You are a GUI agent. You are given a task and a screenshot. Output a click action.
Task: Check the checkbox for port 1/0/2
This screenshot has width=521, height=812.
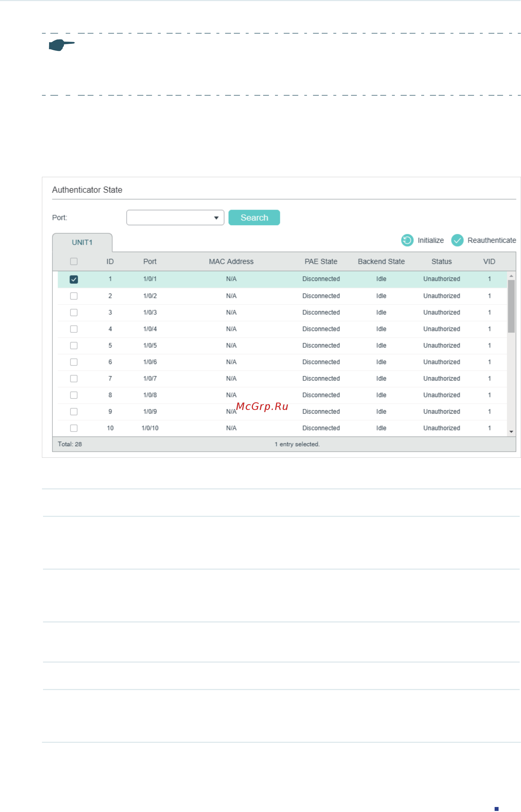tap(74, 296)
